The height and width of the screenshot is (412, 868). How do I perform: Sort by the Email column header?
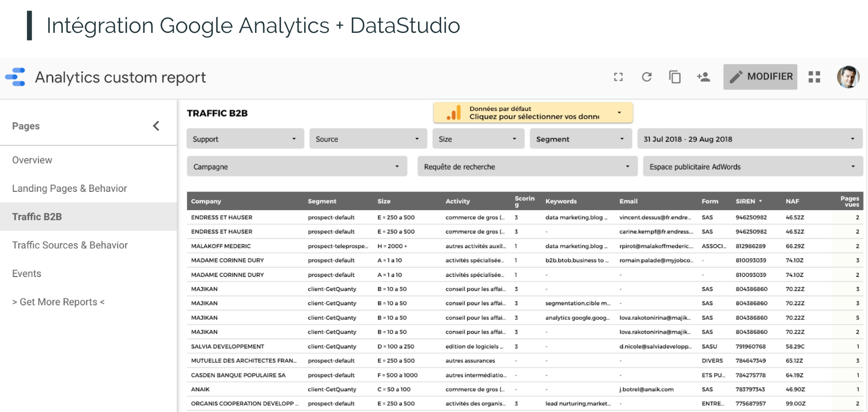pos(628,201)
